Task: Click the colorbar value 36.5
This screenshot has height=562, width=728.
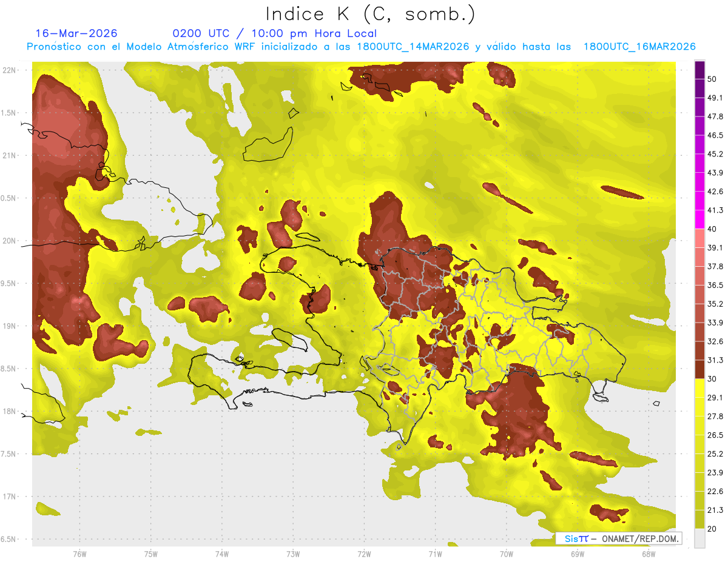Action: click(715, 285)
